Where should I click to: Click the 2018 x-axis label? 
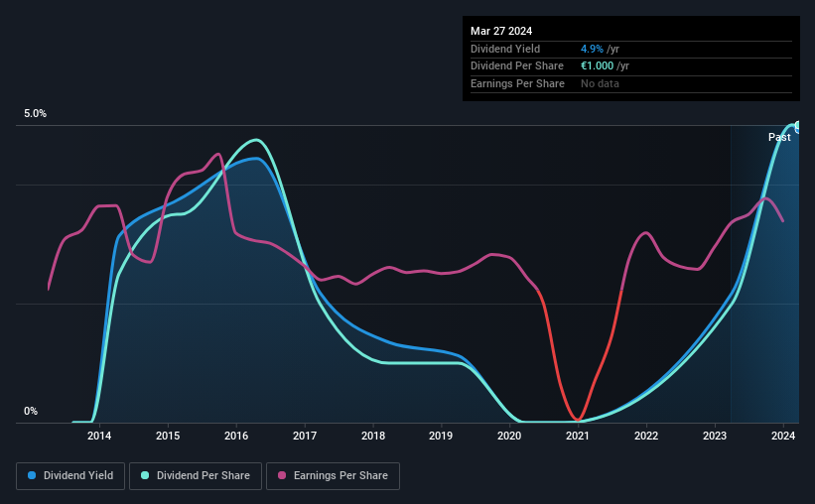pyautogui.click(x=373, y=436)
